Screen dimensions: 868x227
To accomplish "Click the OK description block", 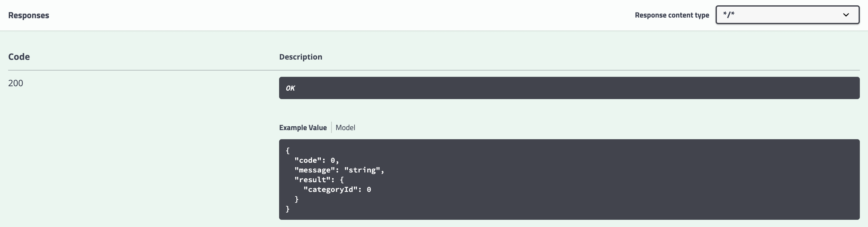I will 569,88.
